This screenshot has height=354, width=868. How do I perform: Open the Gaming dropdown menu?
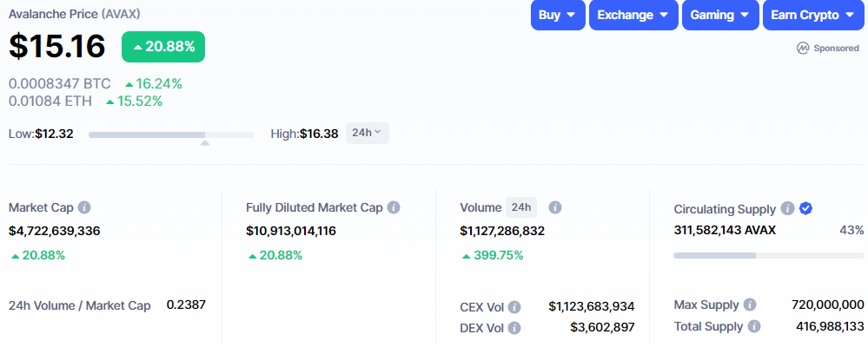point(720,15)
